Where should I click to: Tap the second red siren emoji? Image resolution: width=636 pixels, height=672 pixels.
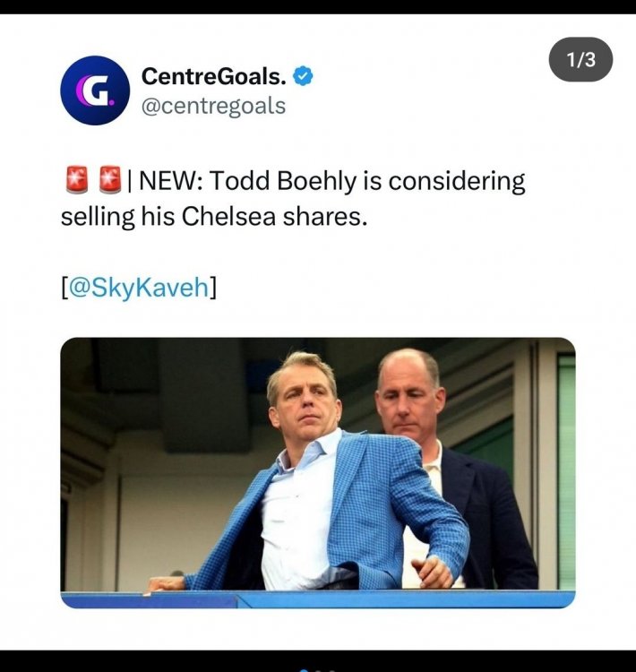coord(108,182)
